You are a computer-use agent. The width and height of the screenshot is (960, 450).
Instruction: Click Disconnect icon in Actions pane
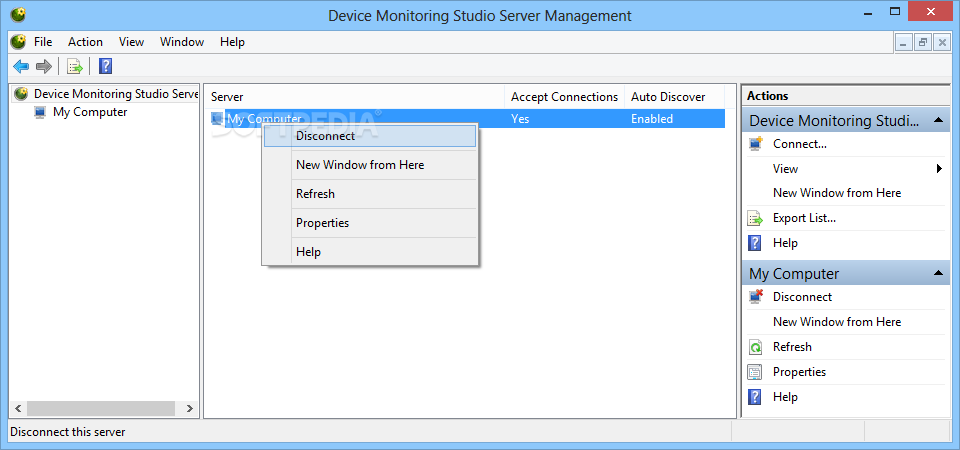(756, 297)
